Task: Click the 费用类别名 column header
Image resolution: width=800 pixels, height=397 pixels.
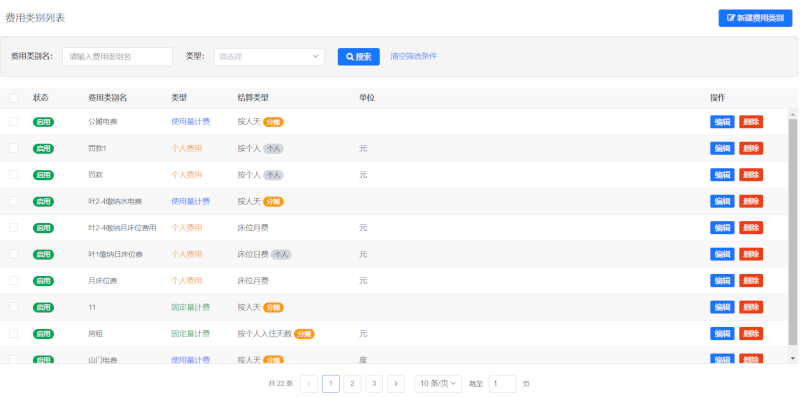Action: click(107, 97)
